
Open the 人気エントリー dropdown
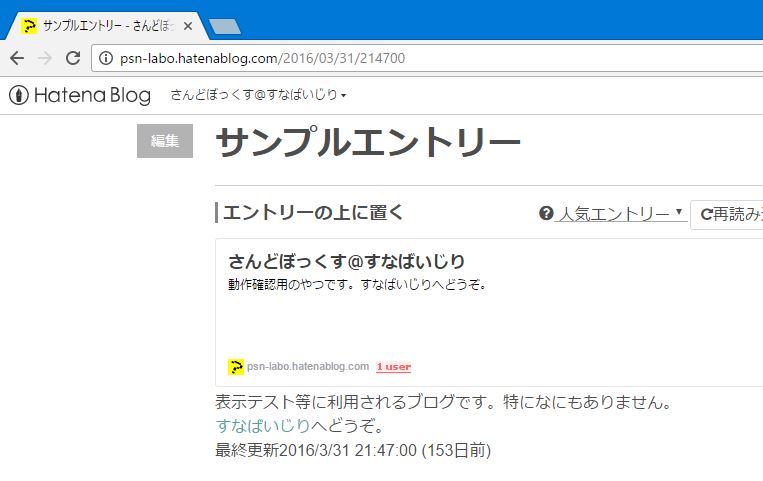click(x=621, y=213)
